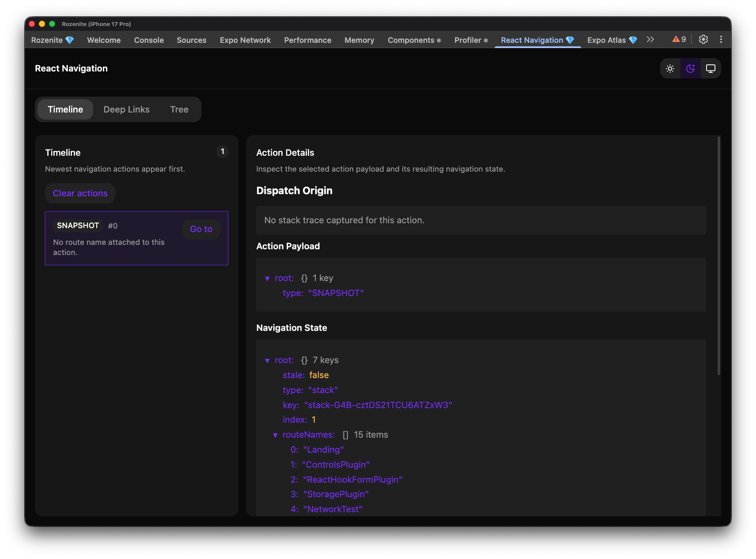This screenshot has width=756, height=559.
Task: Go to the Sources tab
Action: tap(191, 40)
